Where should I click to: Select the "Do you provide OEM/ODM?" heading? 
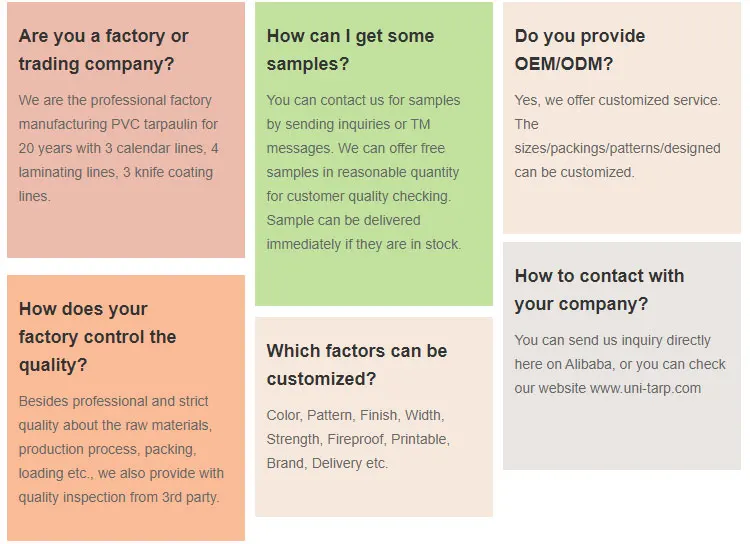click(580, 50)
